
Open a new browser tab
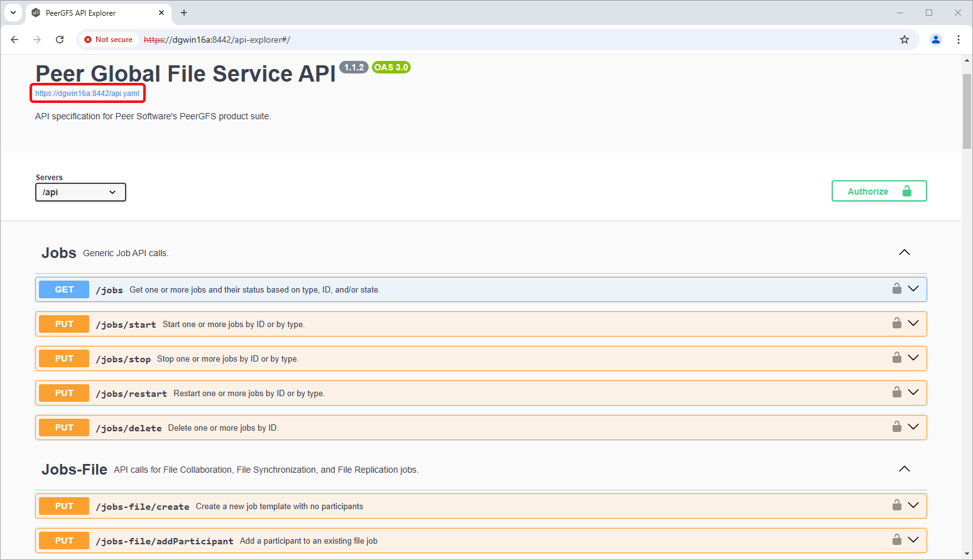(x=183, y=13)
